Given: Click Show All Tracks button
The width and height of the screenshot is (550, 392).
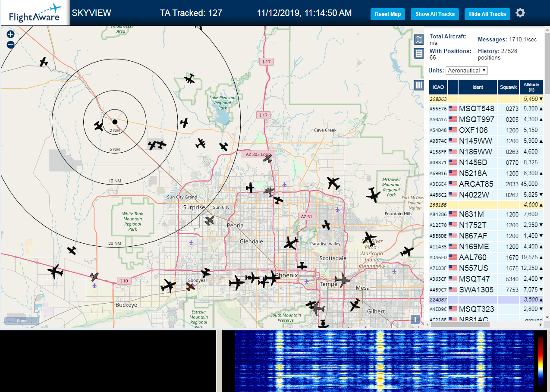Looking at the screenshot, I should click(435, 14).
